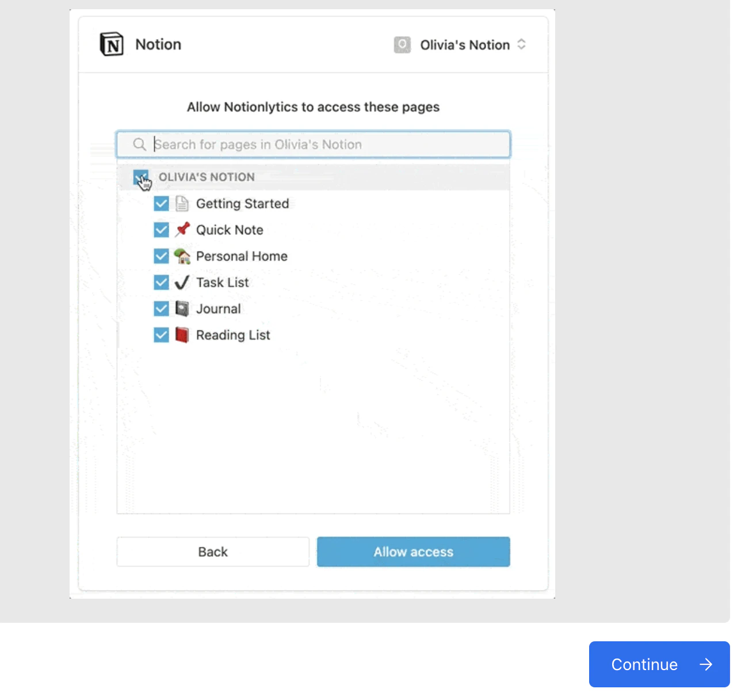Uncheck the Quick Note checkbox

pyautogui.click(x=161, y=230)
